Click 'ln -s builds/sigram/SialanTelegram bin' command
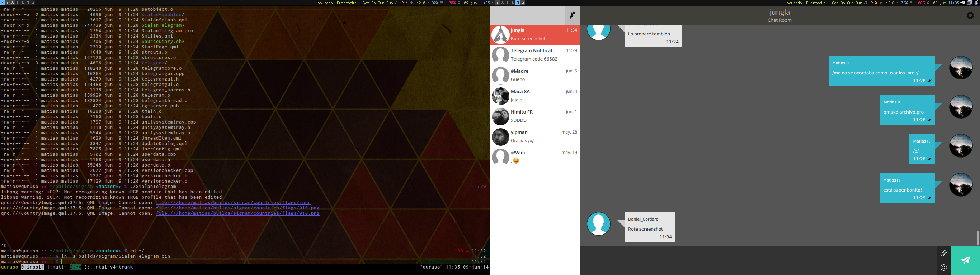980x275 pixels. 116,256
